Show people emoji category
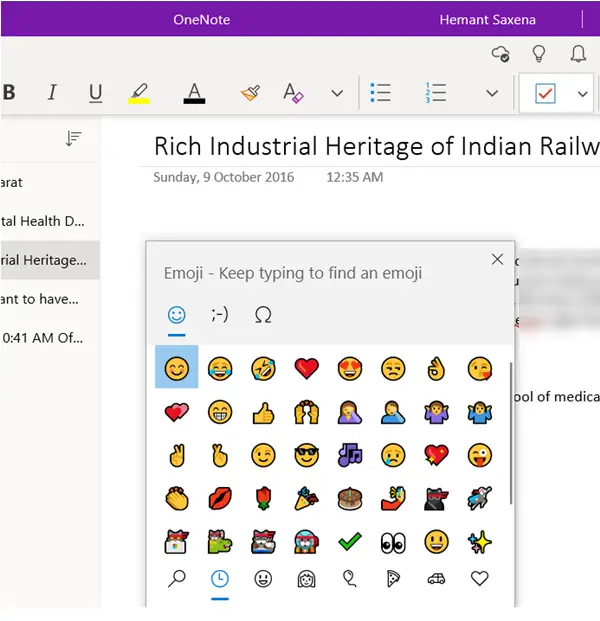This screenshot has width=600, height=621. 307,579
